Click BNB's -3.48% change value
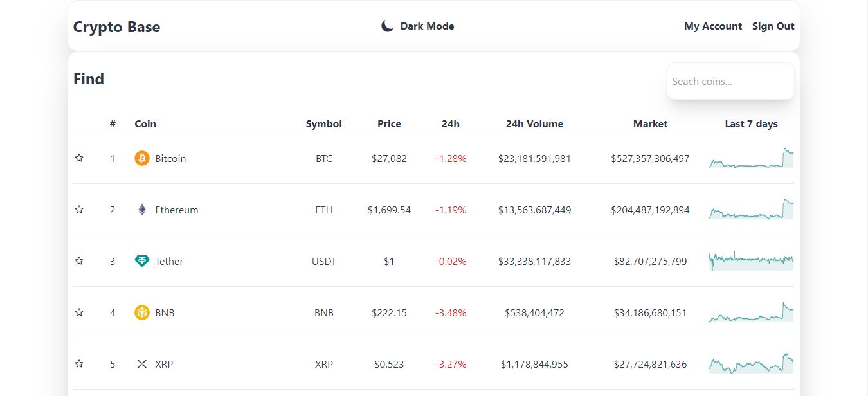 pos(451,312)
